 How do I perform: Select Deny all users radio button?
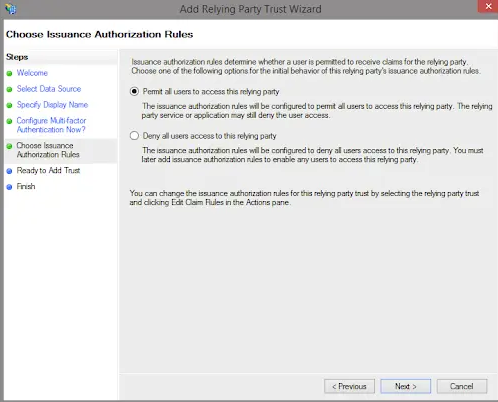134,136
